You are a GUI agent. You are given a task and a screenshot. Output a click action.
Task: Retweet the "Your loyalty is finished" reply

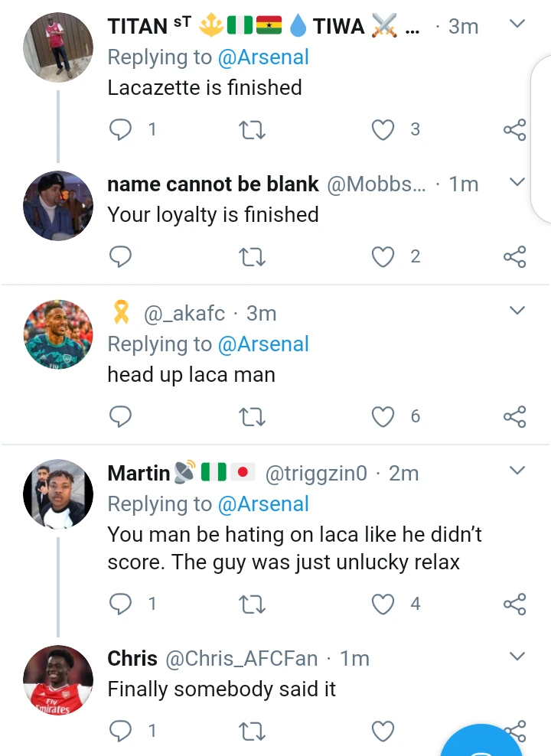(x=253, y=257)
